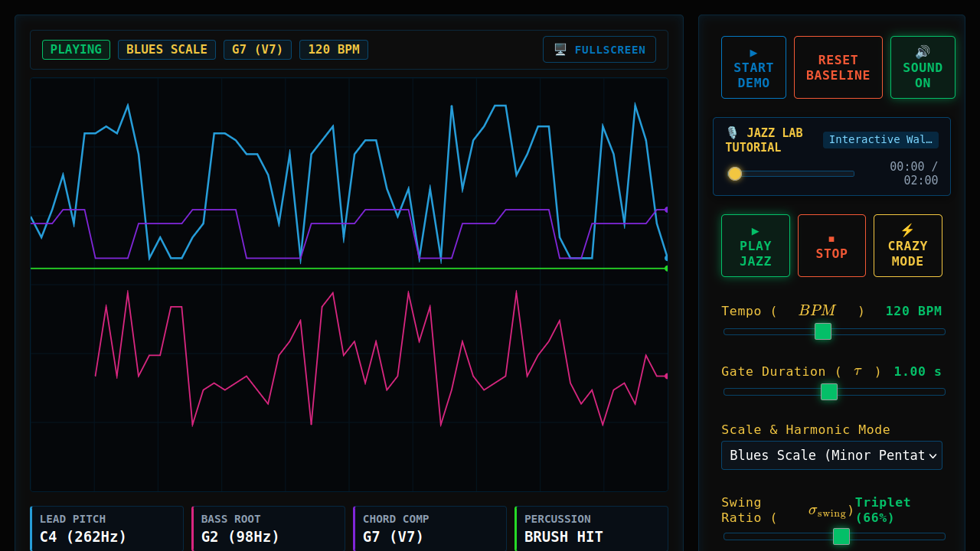Click Reset Baseline button
This screenshot has width=980, height=551.
pos(838,67)
